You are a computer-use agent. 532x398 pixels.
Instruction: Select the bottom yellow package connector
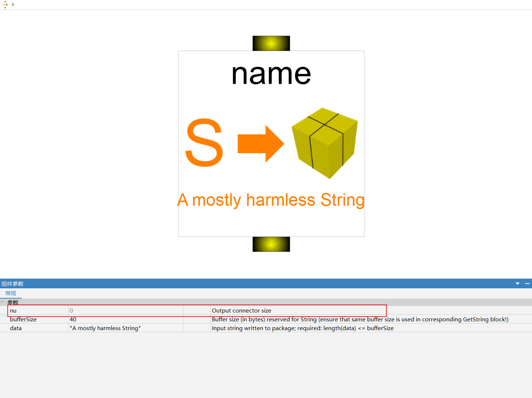[x=271, y=244]
